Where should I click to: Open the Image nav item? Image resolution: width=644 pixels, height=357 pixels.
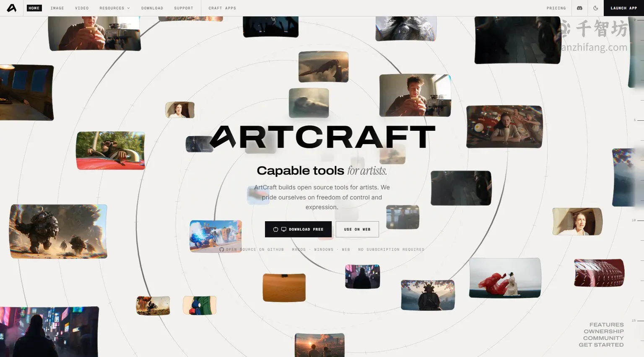pos(57,8)
